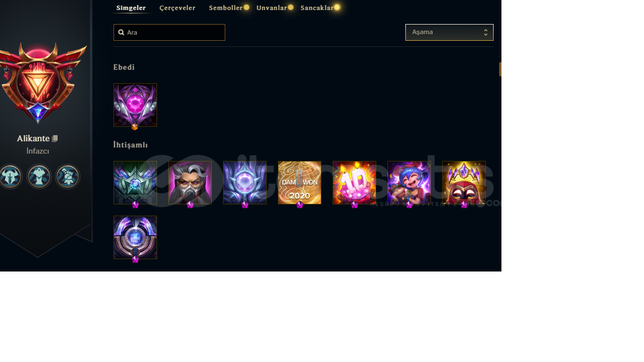Pick the green crest emblem icon
The height and width of the screenshot is (362, 644).
(x=135, y=183)
